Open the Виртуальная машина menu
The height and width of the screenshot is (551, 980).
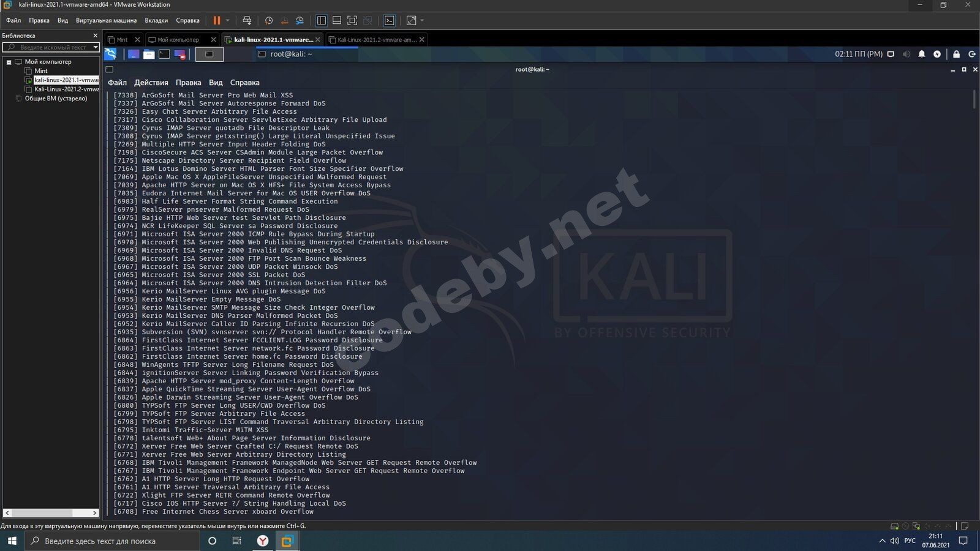[x=106, y=20]
